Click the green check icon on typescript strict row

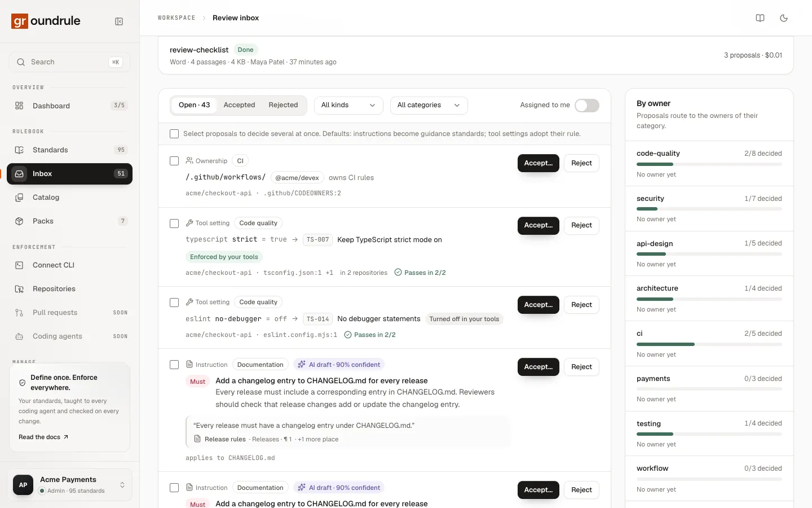tap(398, 273)
